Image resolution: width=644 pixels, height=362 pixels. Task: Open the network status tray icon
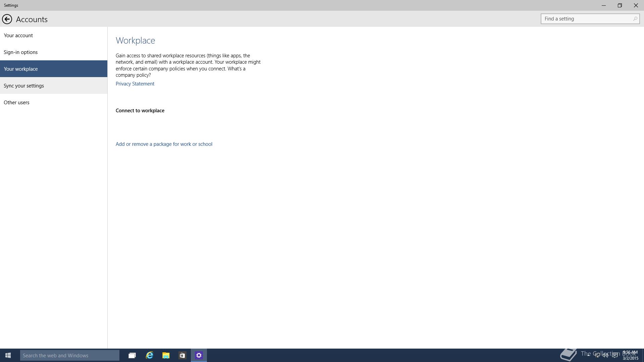coord(597,355)
